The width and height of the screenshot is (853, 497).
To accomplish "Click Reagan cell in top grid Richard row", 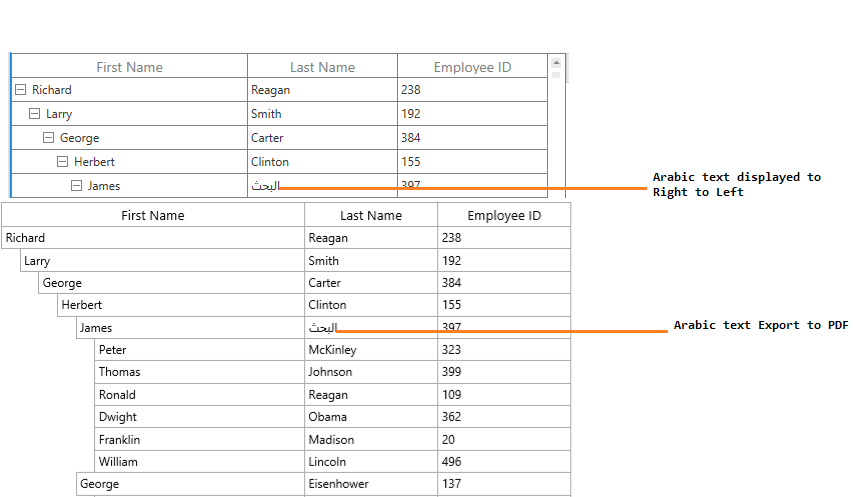I will click(322, 90).
